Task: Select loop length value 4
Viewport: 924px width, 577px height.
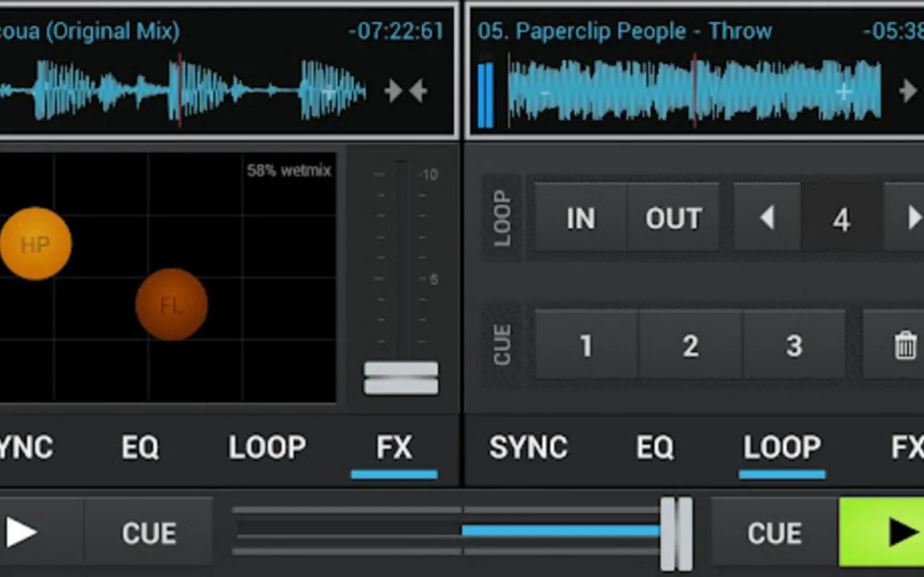Action: point(842,220)
